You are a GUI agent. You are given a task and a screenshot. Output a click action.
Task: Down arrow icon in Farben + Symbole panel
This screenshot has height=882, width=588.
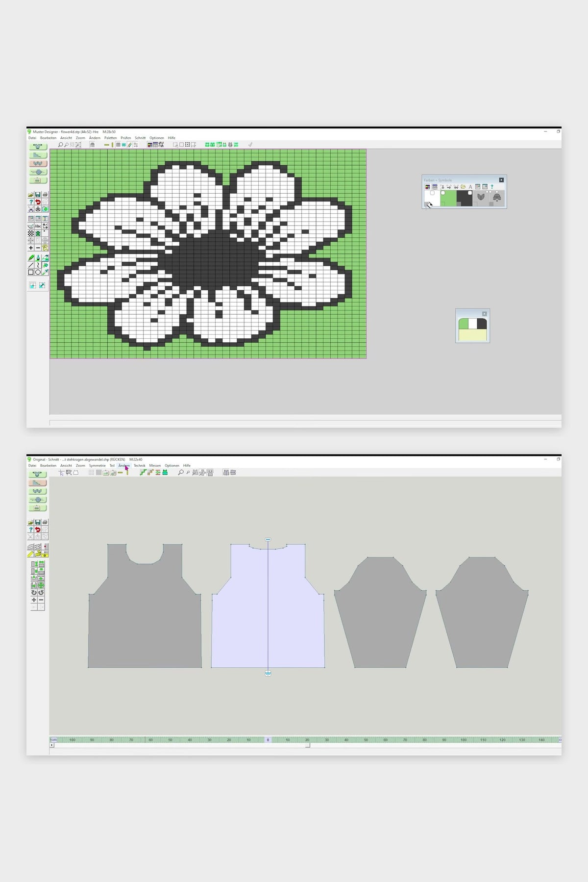(442, 187)
